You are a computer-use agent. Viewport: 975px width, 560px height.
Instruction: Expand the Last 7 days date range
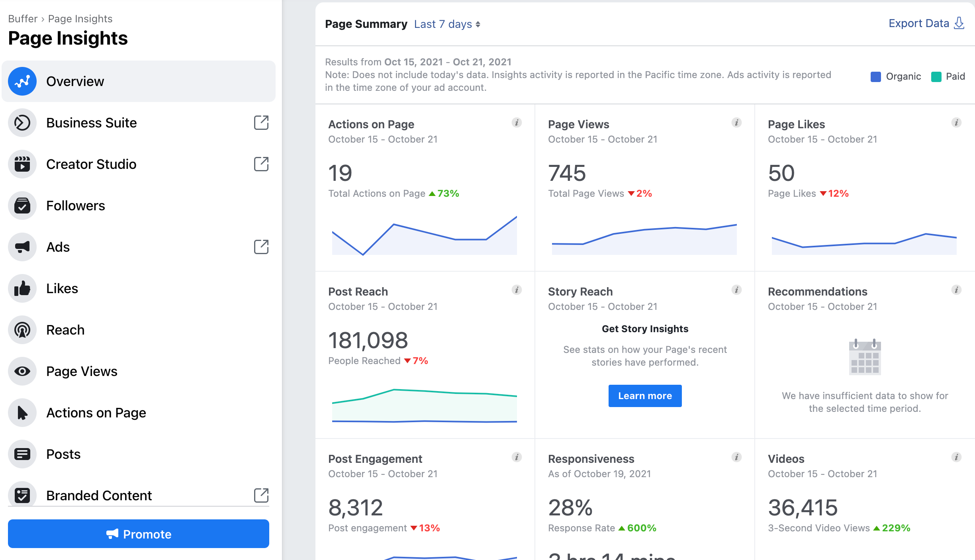pos(445,24)
